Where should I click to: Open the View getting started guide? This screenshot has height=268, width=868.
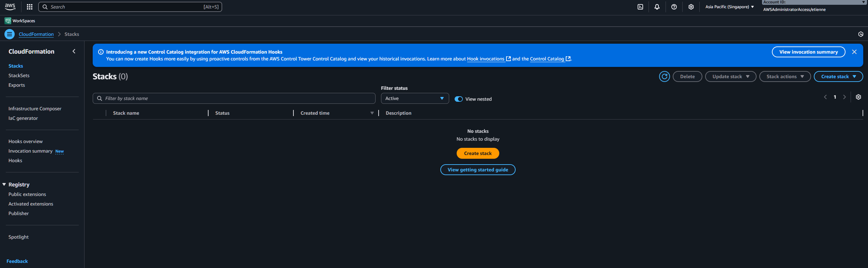click(478, 170)
